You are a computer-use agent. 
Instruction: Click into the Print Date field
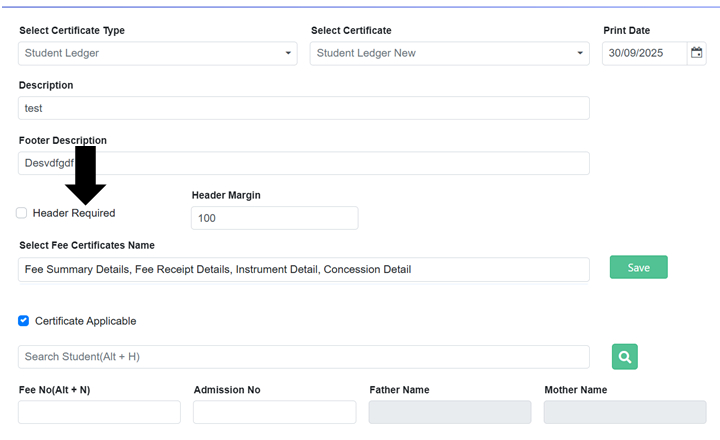(645, 53)
